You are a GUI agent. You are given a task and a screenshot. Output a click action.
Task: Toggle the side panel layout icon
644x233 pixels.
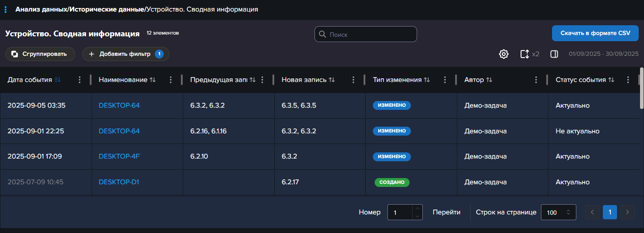coord(554,54)
